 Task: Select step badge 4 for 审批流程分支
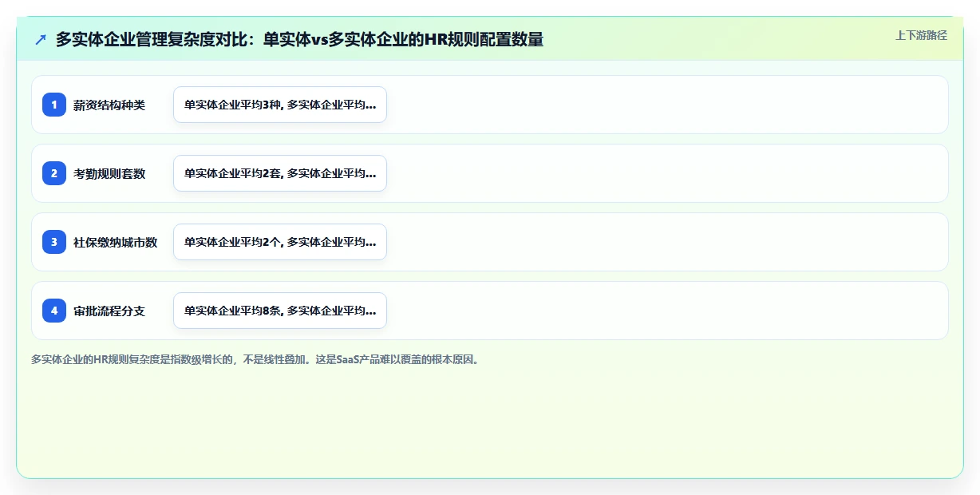coord(54,311)
